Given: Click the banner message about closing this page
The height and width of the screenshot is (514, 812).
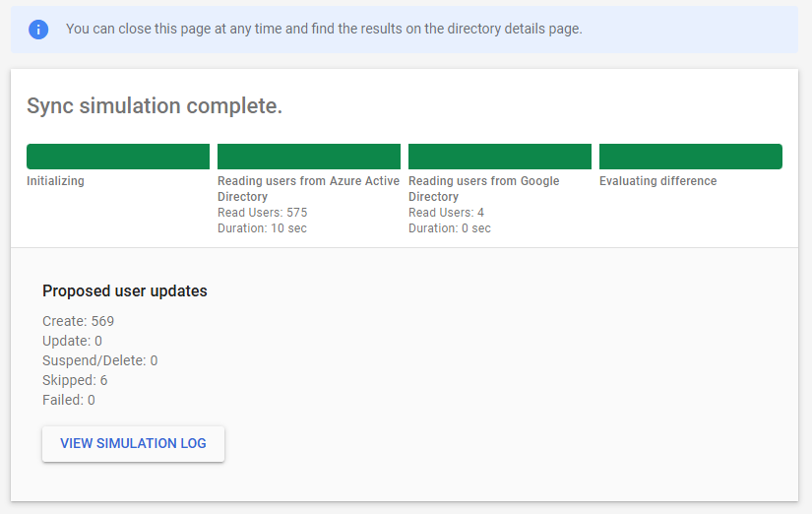Looking at the screenshot, I should pyautogui.click(x=324, y=29).
